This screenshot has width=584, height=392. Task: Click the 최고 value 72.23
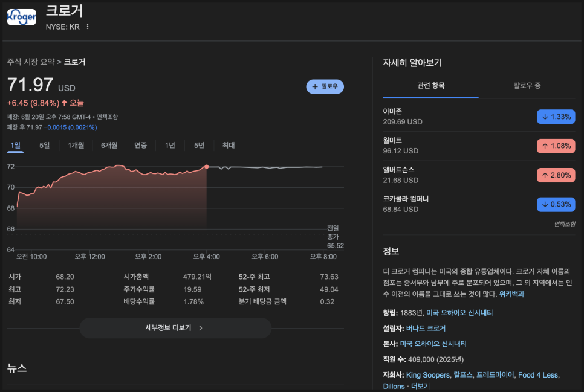(65, 289)
